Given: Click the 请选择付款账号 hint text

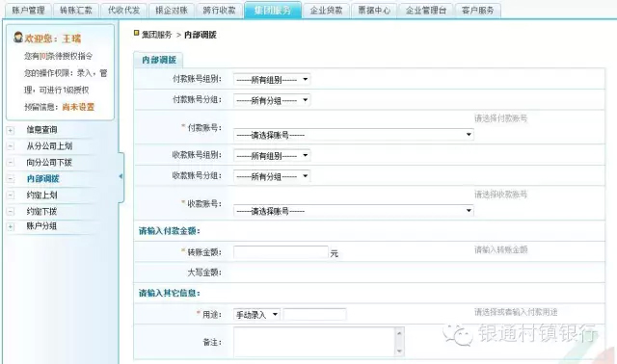Looking at the screenshot, I should coord(500,118).
